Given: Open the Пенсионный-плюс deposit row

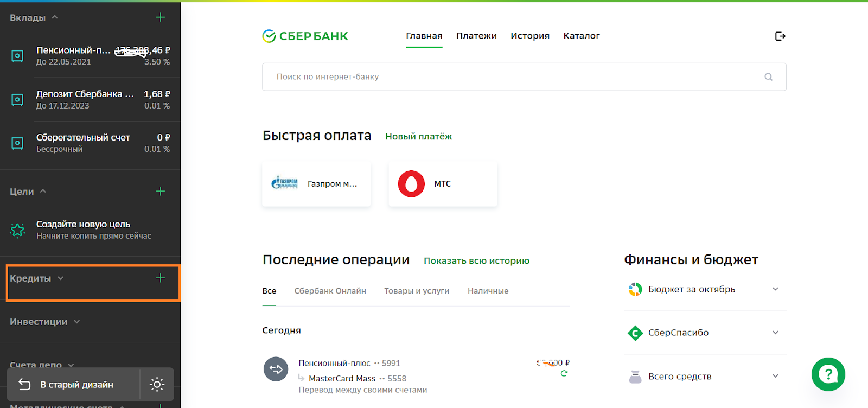Looking at the screenshot, I should [x=90, y=55].
